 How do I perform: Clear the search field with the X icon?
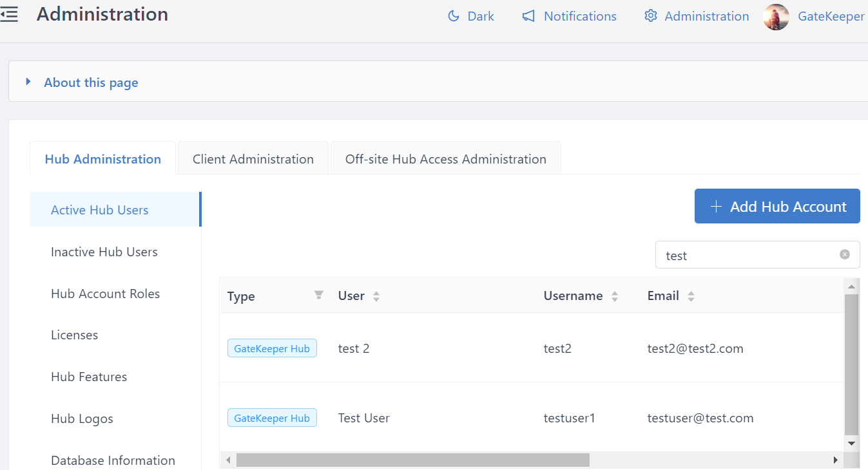pyautogui.click(x=844, y=254)
